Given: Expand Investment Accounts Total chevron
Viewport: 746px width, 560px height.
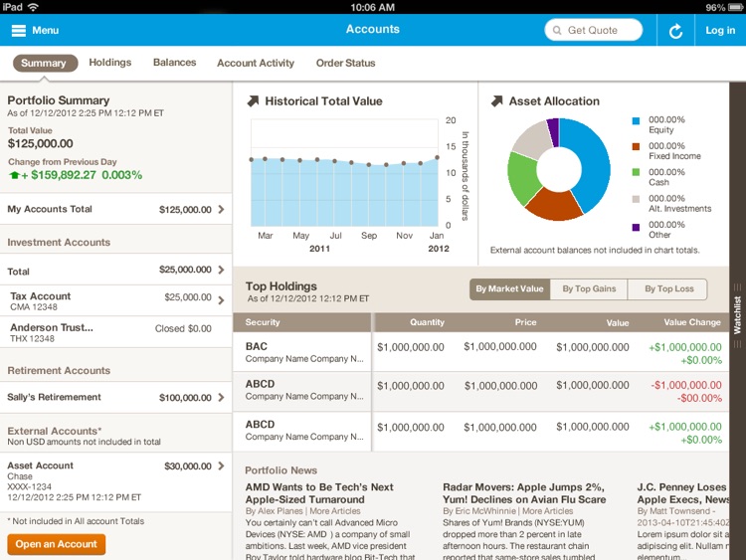Looking at the screenshot, I should 221,270.
